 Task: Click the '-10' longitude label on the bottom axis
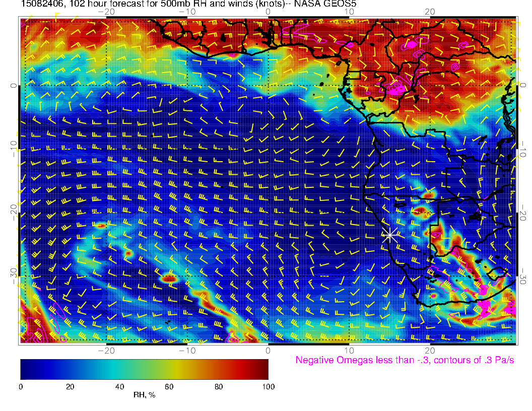187,350
